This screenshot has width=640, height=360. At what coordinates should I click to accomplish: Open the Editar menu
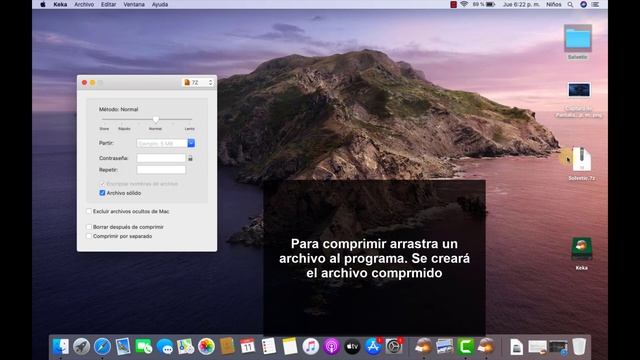(x=108, y=4)
